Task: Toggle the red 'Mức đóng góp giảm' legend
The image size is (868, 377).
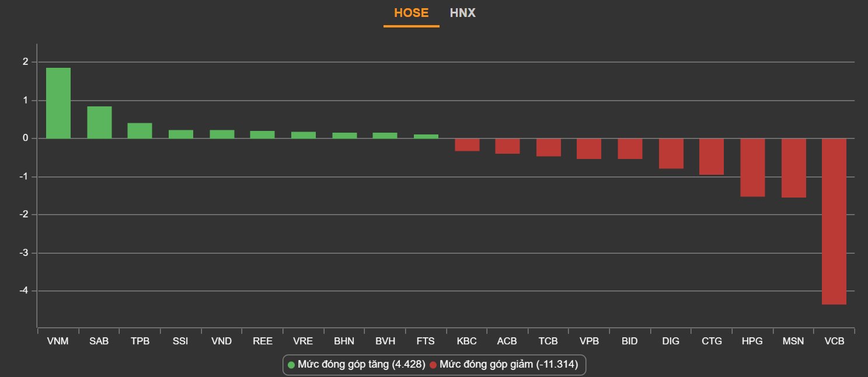Action: [x=508, y=365]
